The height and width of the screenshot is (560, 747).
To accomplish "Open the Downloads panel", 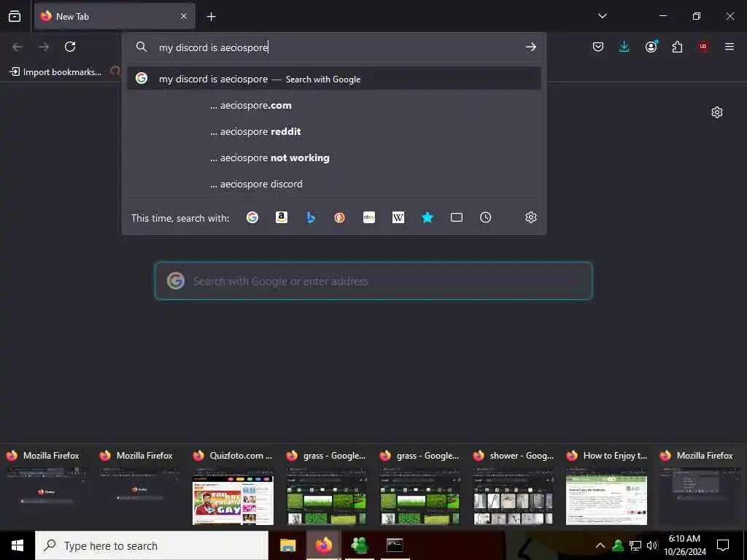I will click(624, 47).
